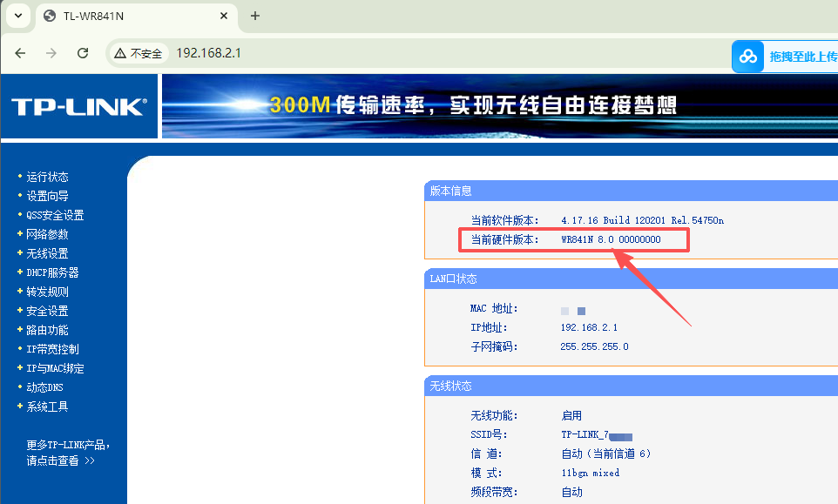The width and height of the screenshot is (838, 504).
Task: Expand DHCP服务器 menu
Action: point(52,272)
